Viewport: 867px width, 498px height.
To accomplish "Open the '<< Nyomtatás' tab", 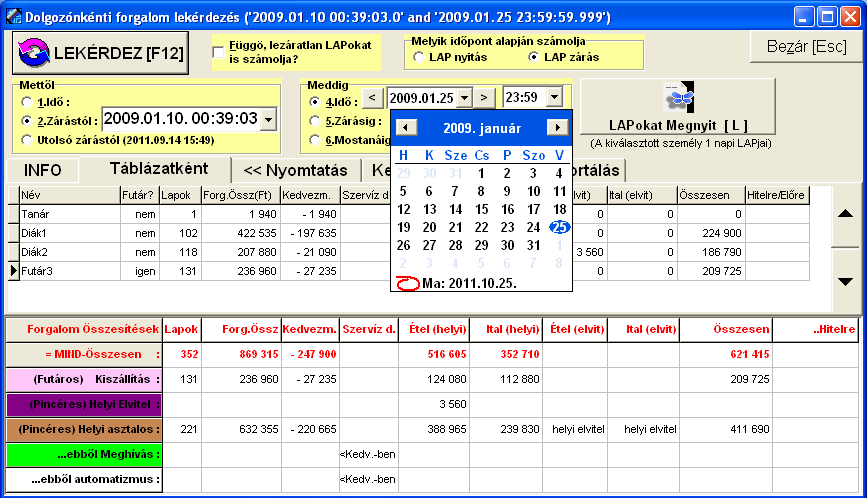I will (295, 170).
